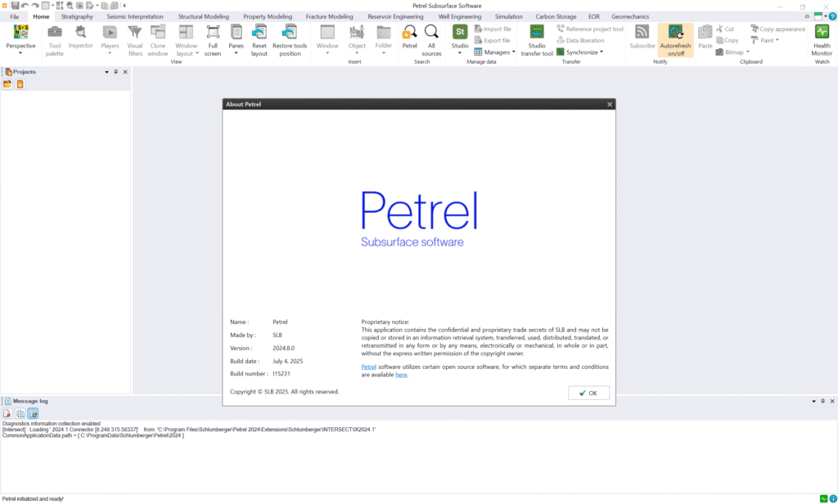Image resolution: width=838 pixels, height=504 pixels.
Task: Toggle Autorefresh on/off
Action: click(x=675, y=41)
